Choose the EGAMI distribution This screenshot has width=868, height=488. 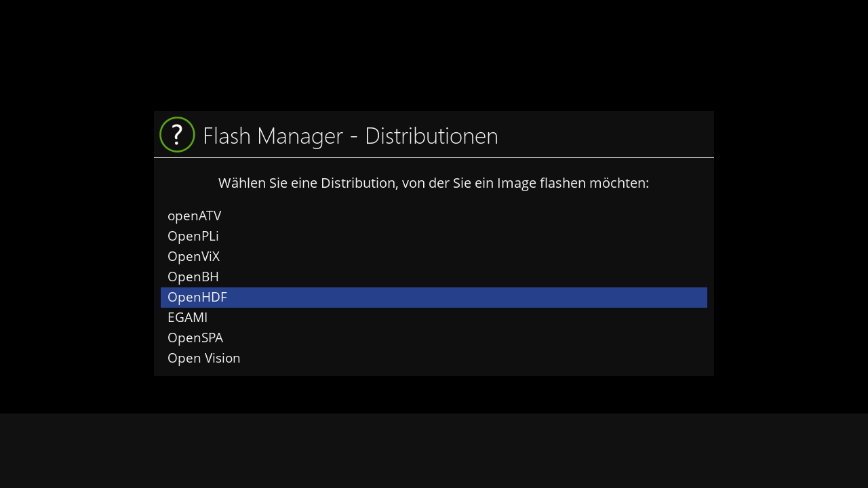(188, 318)
